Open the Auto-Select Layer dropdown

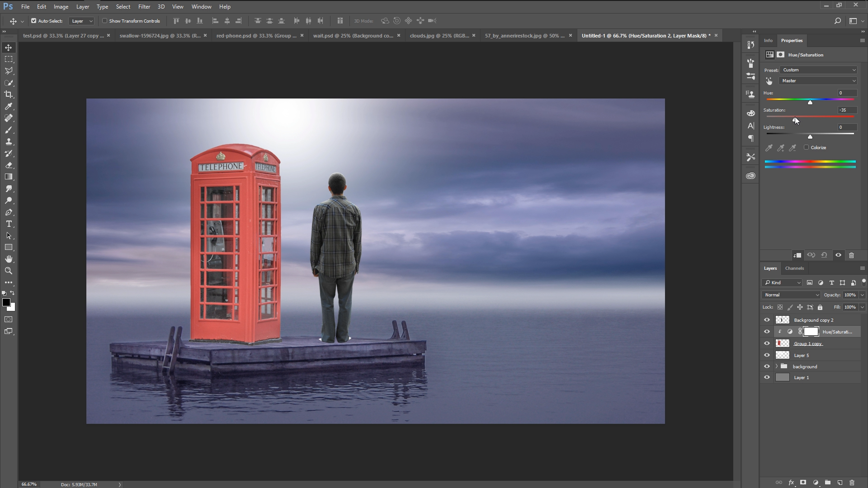(x=81, y=21)
